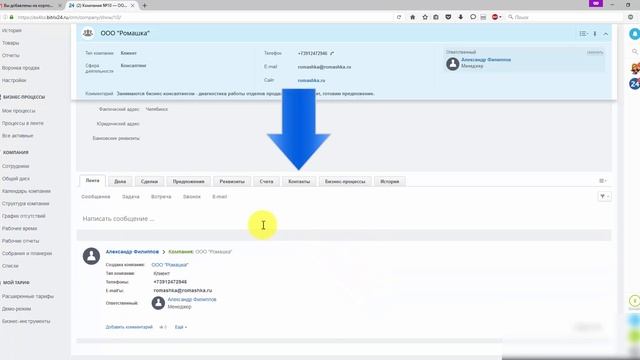Image resolution: width=640 pixels, height=360 pixels.
Task: Click responsible manager avatar in header
Action: tap(452, 64)
